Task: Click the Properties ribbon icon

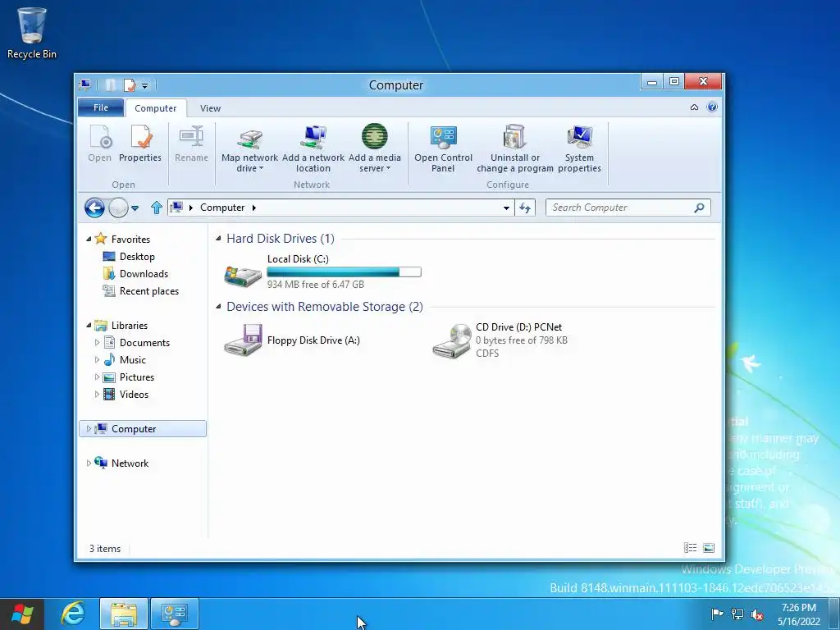Action: 140,143
